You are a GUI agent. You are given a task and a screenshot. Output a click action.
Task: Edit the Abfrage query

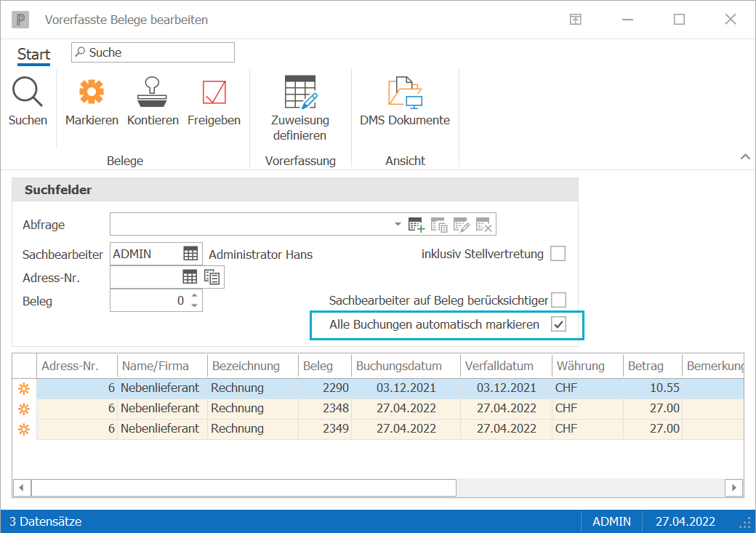462,225
